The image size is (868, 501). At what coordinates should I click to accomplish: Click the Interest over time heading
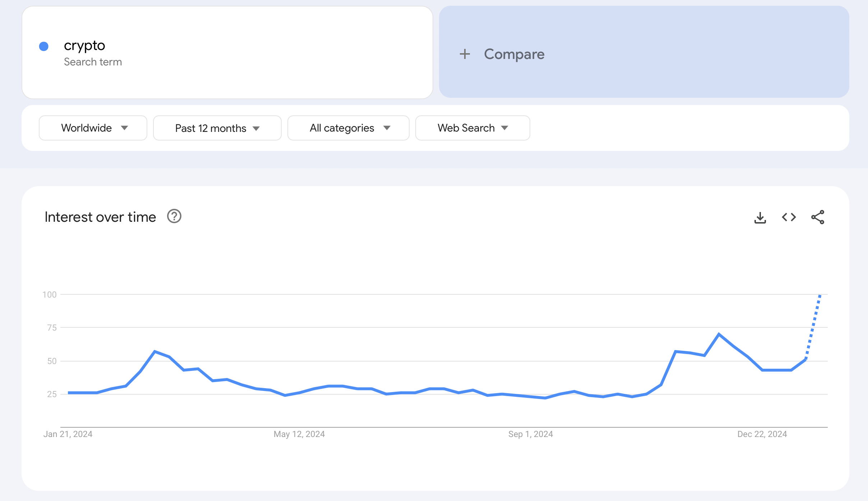[x=100, y=217]
